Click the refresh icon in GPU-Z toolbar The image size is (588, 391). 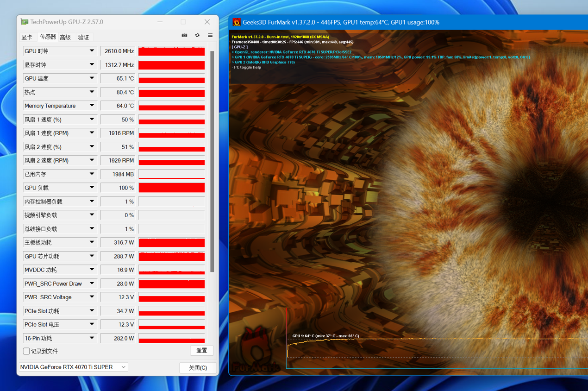197,36
